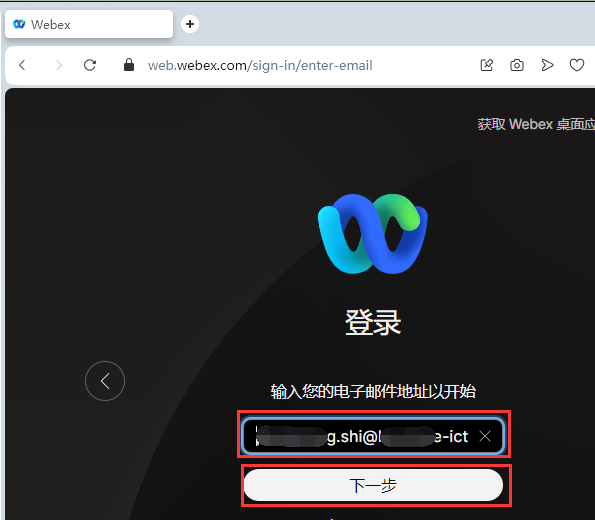Click the heart bookmark icon

point(577,65)
